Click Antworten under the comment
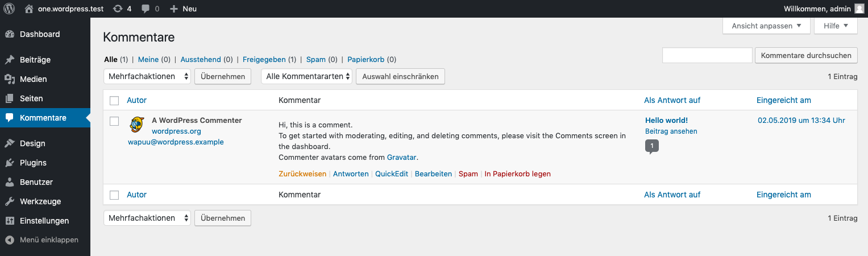 (351, 174)
